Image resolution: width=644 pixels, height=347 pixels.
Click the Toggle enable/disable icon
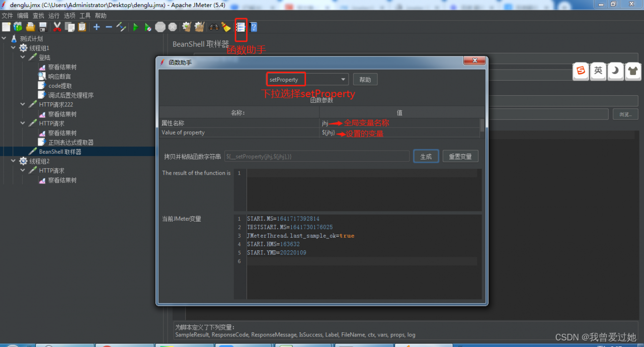[x=121, y=27]
